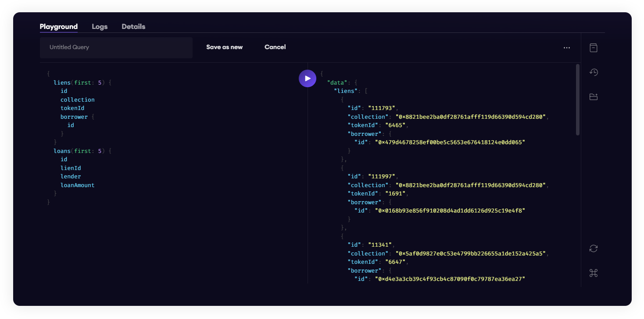Viewport: 644px width, 319px height.
Task: Switch to the Logs tab
Action: pos(99,26)
